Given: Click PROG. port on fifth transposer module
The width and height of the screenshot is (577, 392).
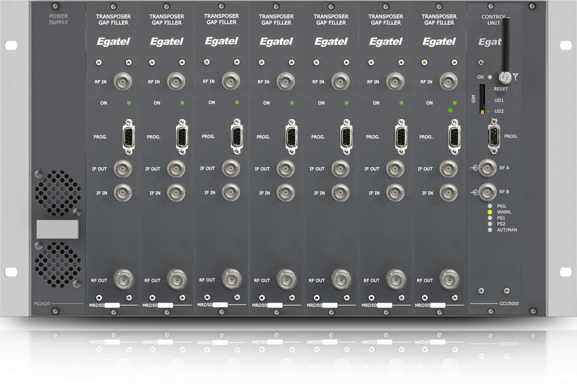Looking at the screenshot, I should click(x=346, y=136).
